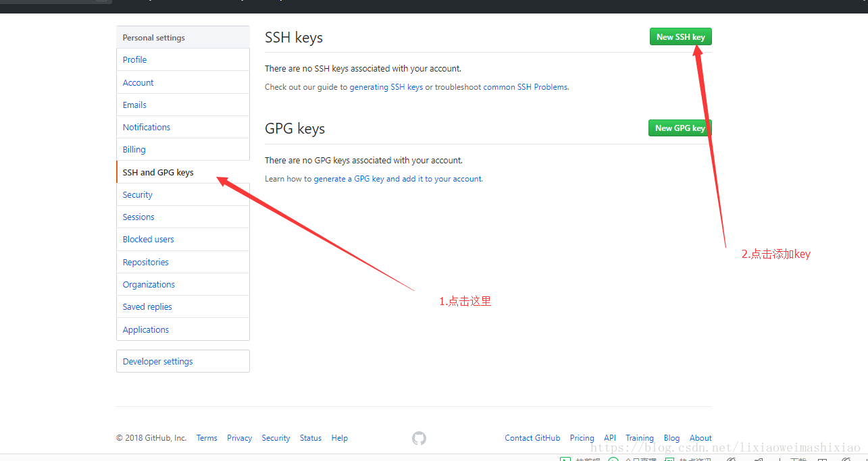
Task: Click 'There are no SSH keys' message
Action: (x=363, y=69)
